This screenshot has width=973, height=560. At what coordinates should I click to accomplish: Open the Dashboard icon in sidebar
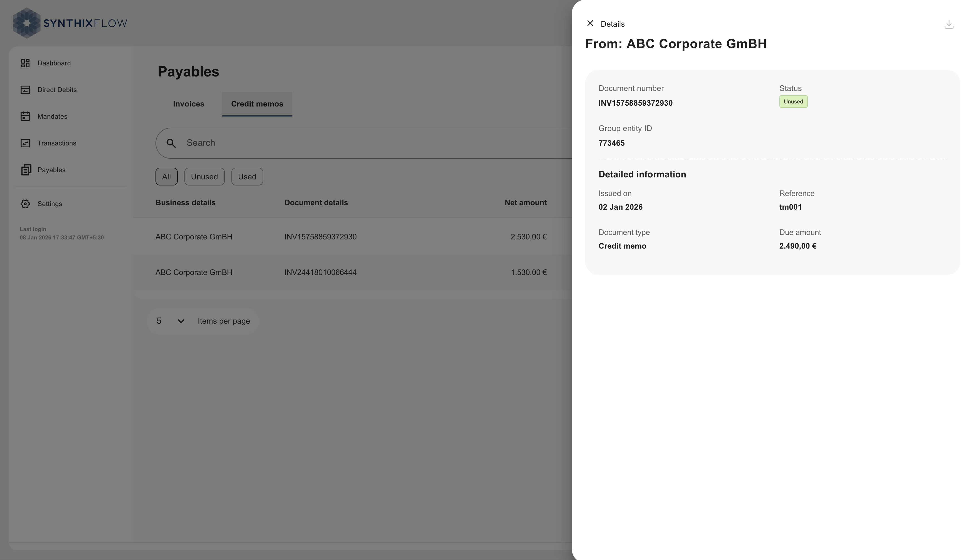25,63
